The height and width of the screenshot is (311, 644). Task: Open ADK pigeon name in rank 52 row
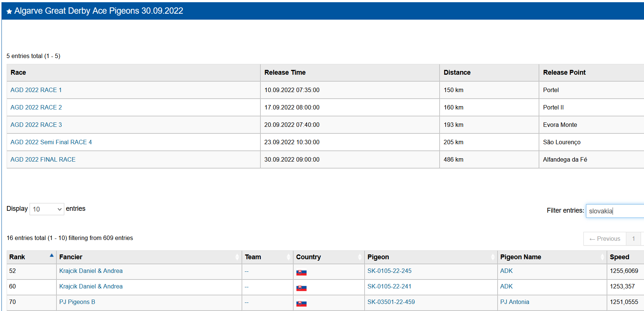(507, 271)
